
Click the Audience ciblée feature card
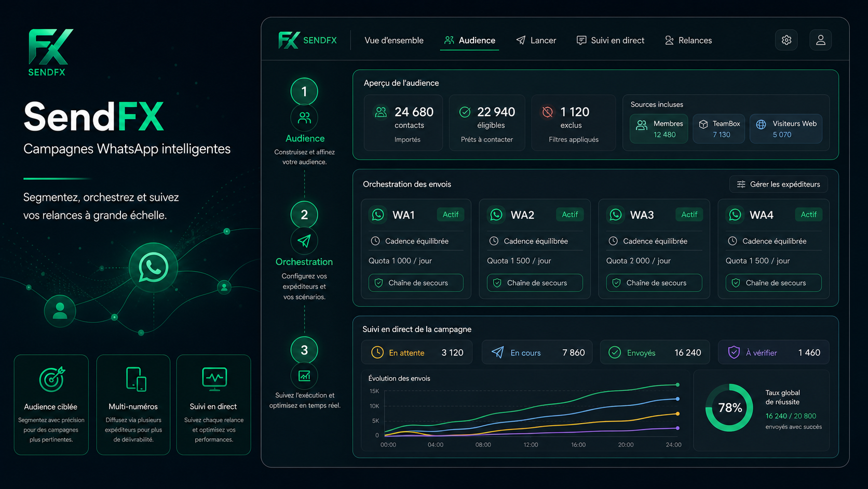coord(51,405)
